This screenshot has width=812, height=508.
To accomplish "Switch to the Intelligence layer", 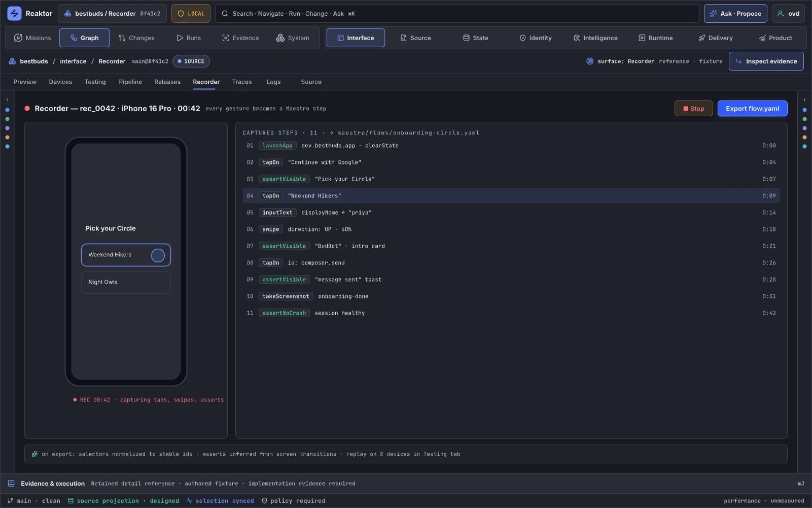I will click(x=595, y=38).
